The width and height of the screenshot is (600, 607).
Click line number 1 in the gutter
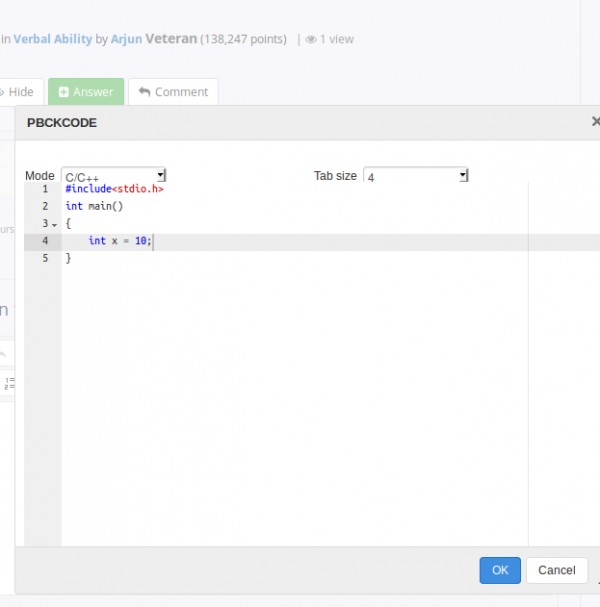point(44,189)
